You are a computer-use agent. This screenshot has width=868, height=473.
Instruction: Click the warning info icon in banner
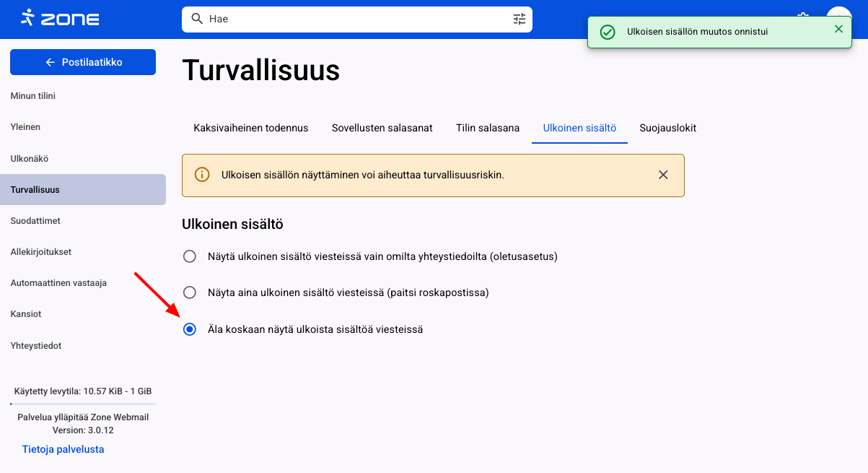pyautogui.click(x=203, y=175)
